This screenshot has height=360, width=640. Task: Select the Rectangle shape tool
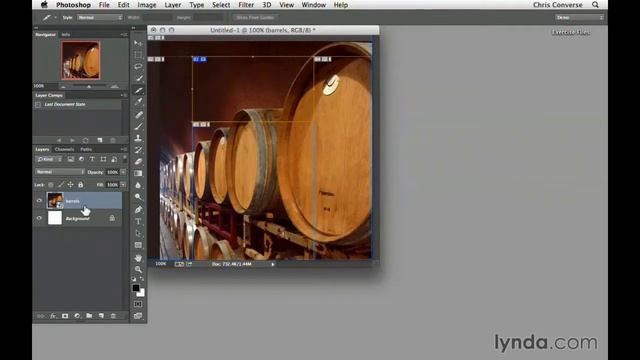click(x=138, y=245)
